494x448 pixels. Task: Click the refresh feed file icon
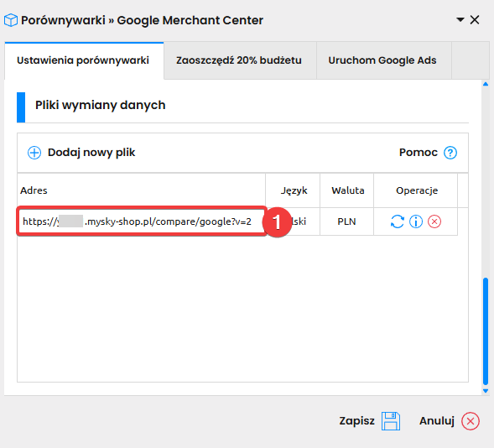click(x=397, y=221)
